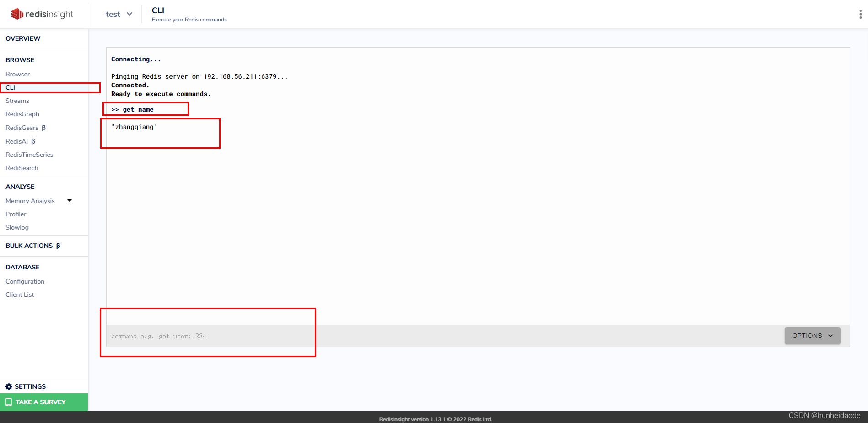
Task: Open the RedisGraph module
Action: [x=22, y=114]
